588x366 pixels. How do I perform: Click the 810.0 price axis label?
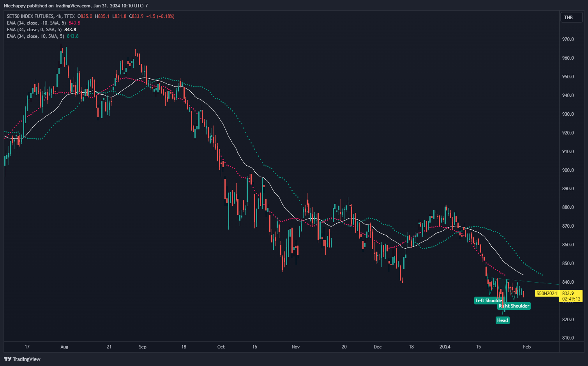click(x=568, y=338)
